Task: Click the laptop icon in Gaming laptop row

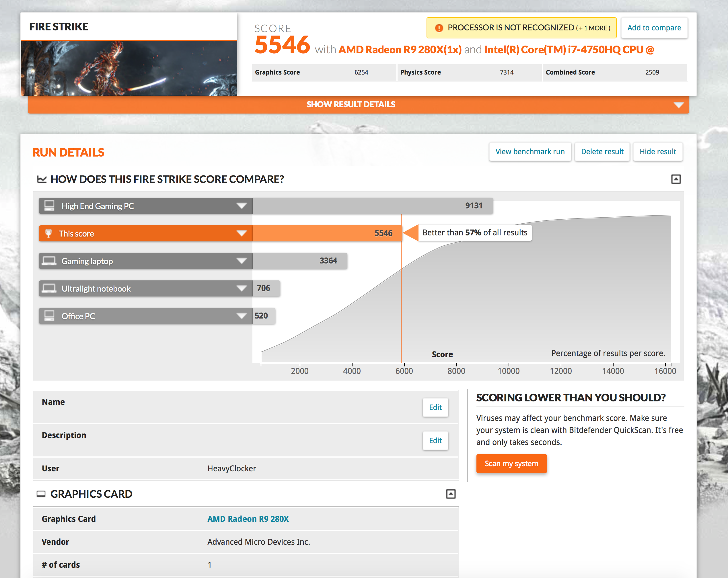Action: pos(49,261)
